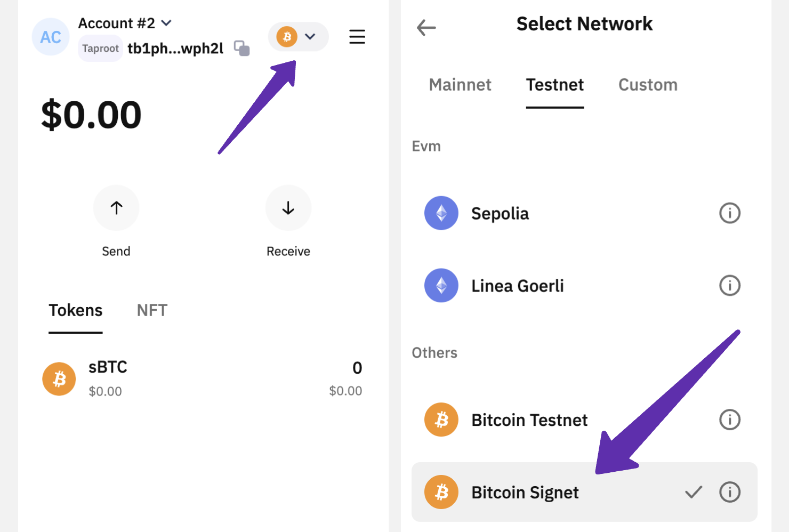Click the AC account avatar
Screen dimensions: 789x532
point(51,37)
